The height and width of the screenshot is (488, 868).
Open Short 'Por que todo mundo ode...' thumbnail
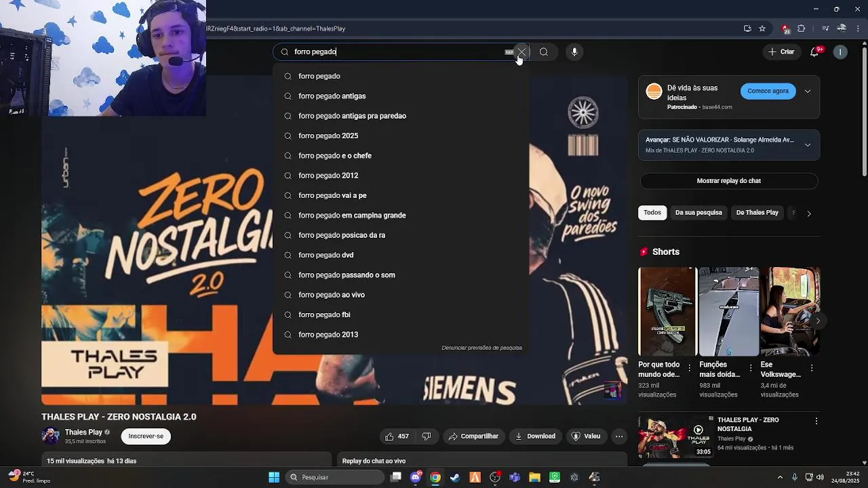(667, 312)
